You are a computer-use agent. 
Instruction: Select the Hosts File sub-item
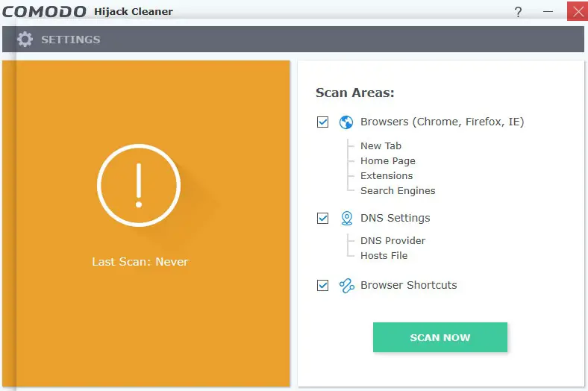[384, 256]
